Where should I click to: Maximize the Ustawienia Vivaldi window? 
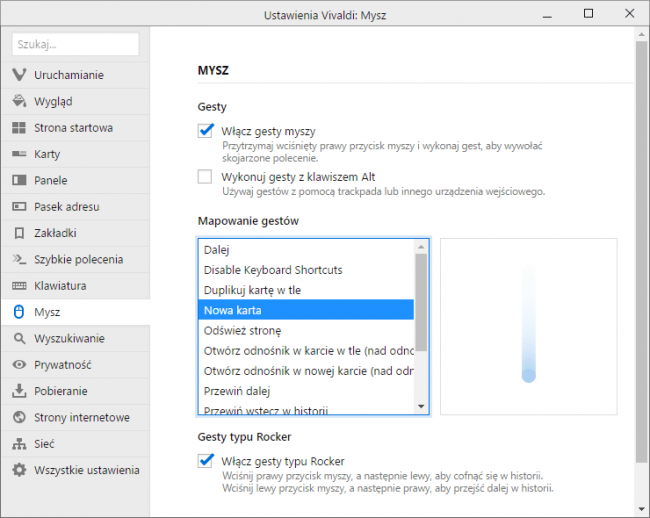click(x=588, y=14)
